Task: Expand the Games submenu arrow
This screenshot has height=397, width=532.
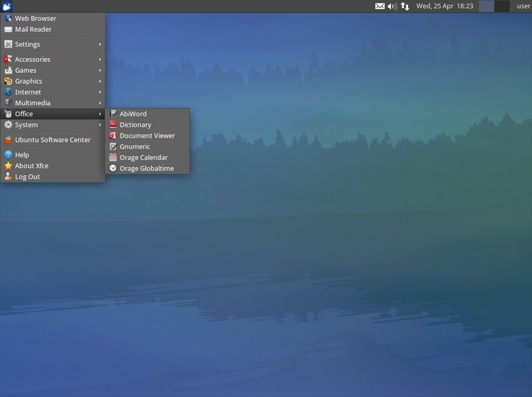Action: click(x=100, y=70)
